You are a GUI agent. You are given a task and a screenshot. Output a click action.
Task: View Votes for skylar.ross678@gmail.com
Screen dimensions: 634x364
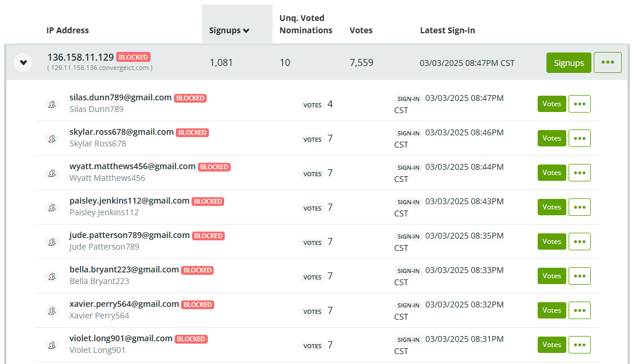tap(552, 138)
